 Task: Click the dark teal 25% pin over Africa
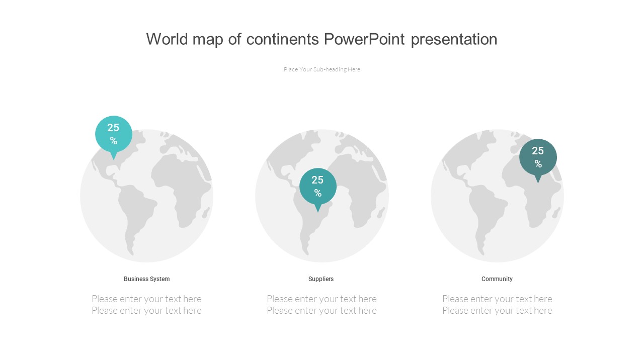(538, 157)
